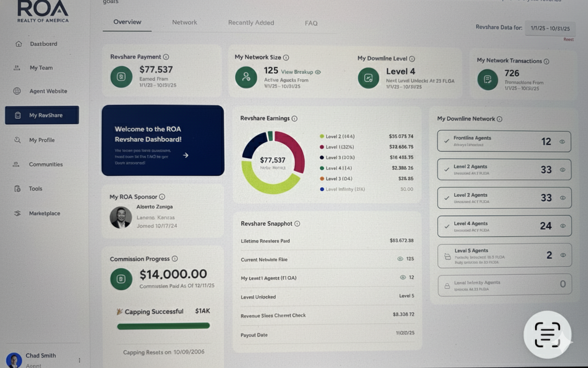Click the Tools sidebar icon
Image resolution: width=588 pixels, height=368 pixels.
[x=17, y=189]
